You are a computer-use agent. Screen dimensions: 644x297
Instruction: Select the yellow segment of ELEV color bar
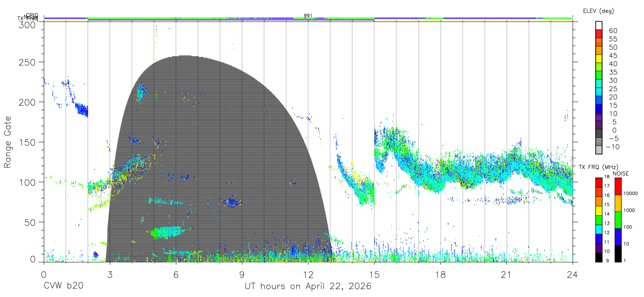click(x=599, y=58)
